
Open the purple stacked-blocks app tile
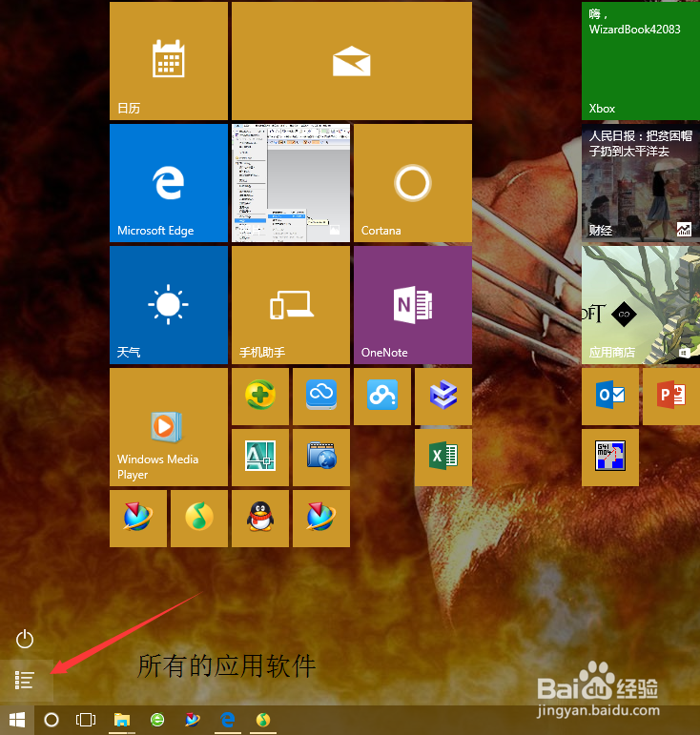tap(443, 397)
